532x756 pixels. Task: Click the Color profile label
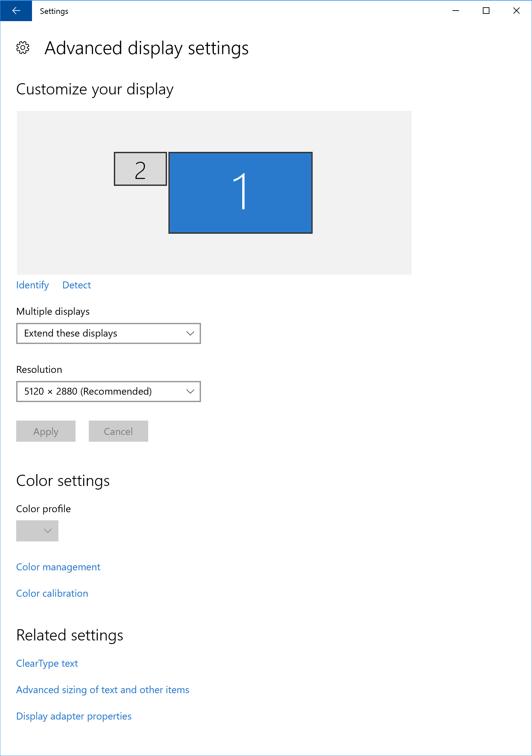pyautogui.click(x=43, y=509)
